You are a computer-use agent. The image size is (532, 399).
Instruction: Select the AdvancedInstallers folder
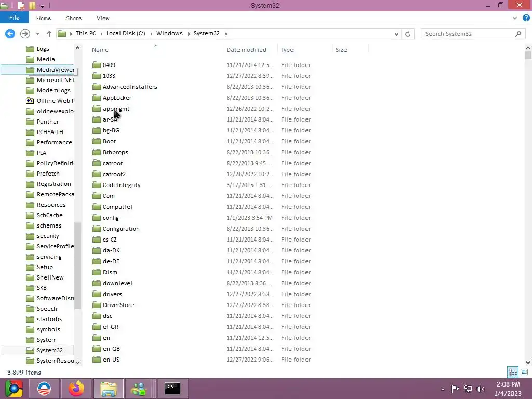[x=130, y=87]
